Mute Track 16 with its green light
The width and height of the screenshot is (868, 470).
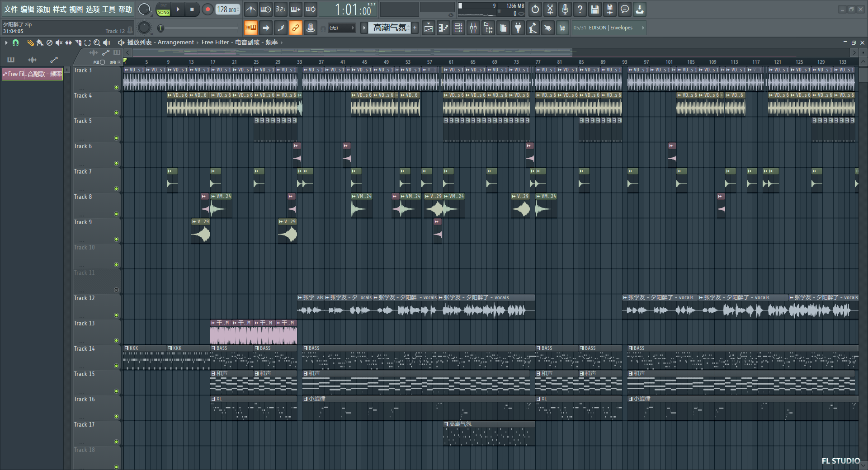point(116,417)
